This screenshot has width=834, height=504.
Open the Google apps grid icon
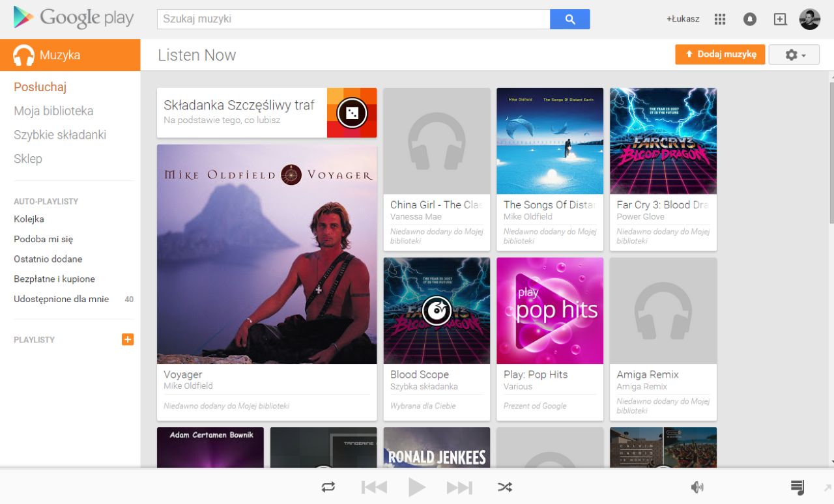click(x=720, y=19)
